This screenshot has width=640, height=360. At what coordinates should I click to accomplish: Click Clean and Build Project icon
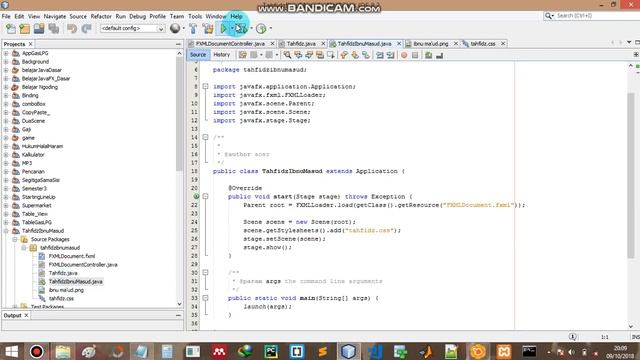click(208, 29)
